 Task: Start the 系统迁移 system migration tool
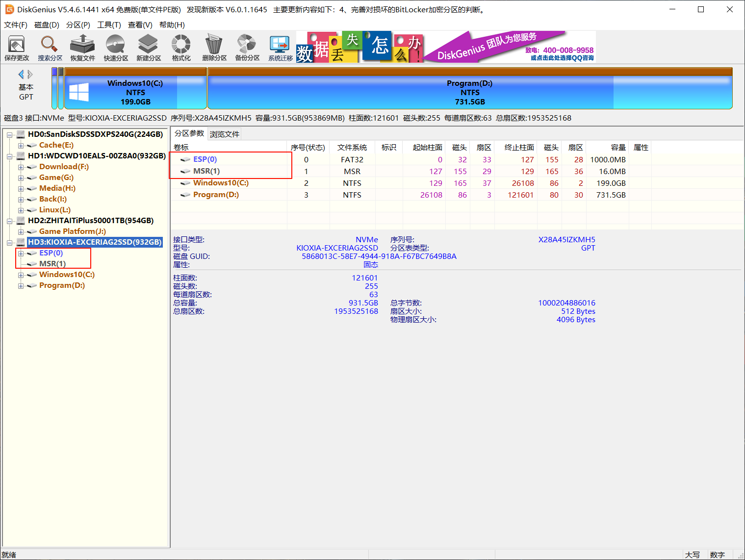280,48
